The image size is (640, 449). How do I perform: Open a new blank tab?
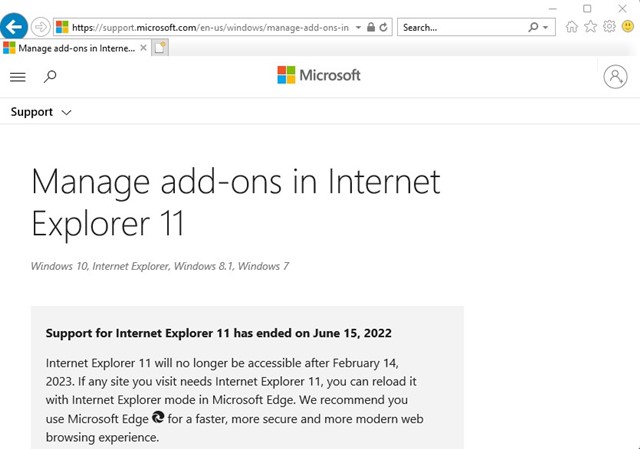[160, 47]
